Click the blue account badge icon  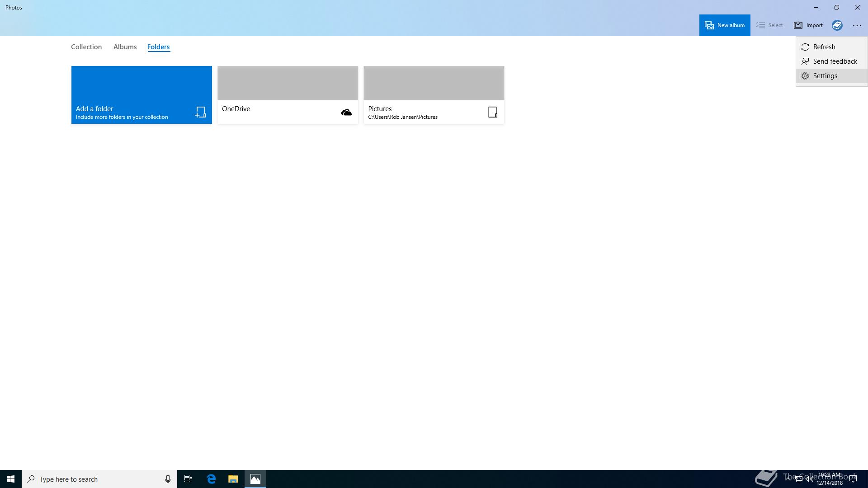(x=837, y=25)
